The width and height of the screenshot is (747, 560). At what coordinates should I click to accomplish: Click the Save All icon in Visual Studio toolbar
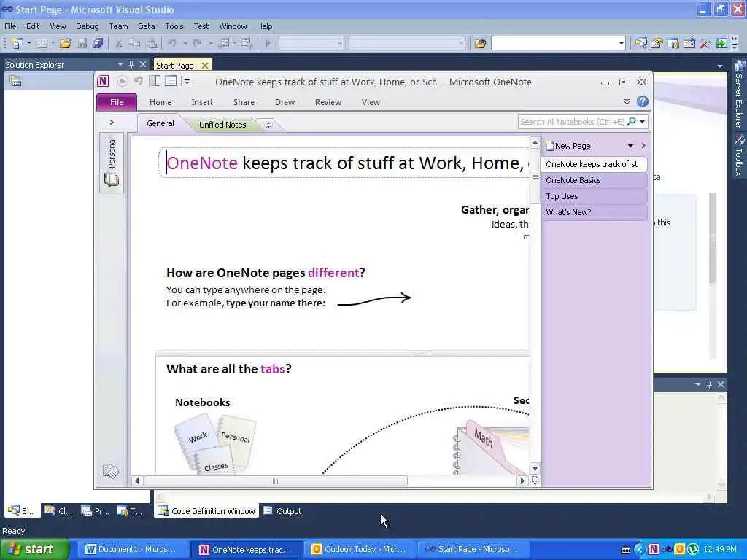pos(98,43)
